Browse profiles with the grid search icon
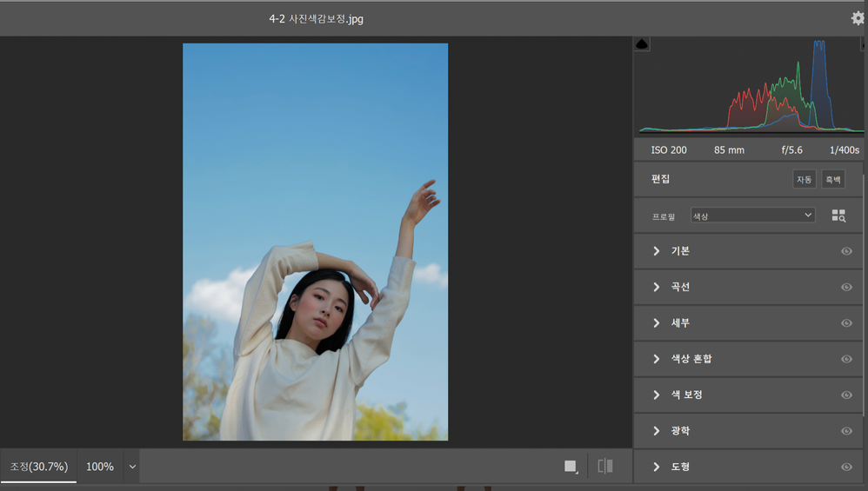 (838, 216)
